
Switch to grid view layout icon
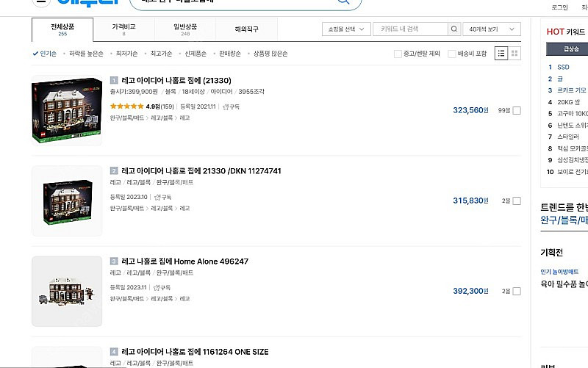click(x=514, y=53)
